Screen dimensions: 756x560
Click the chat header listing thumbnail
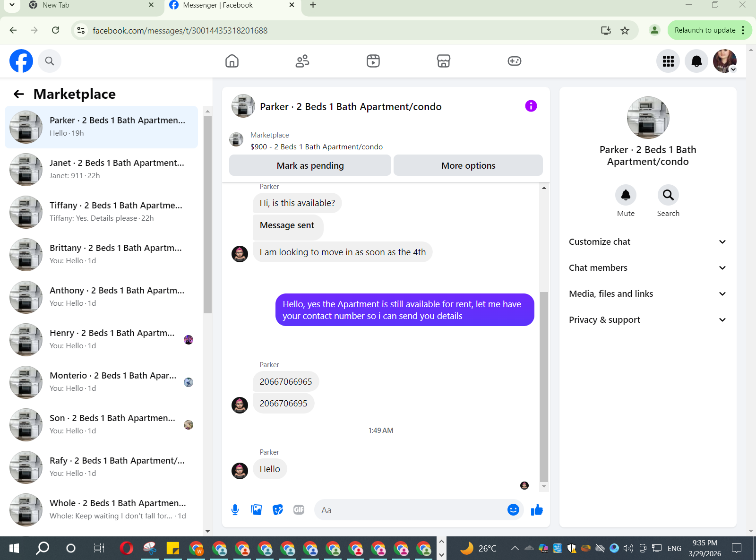(x=243, y=106)
